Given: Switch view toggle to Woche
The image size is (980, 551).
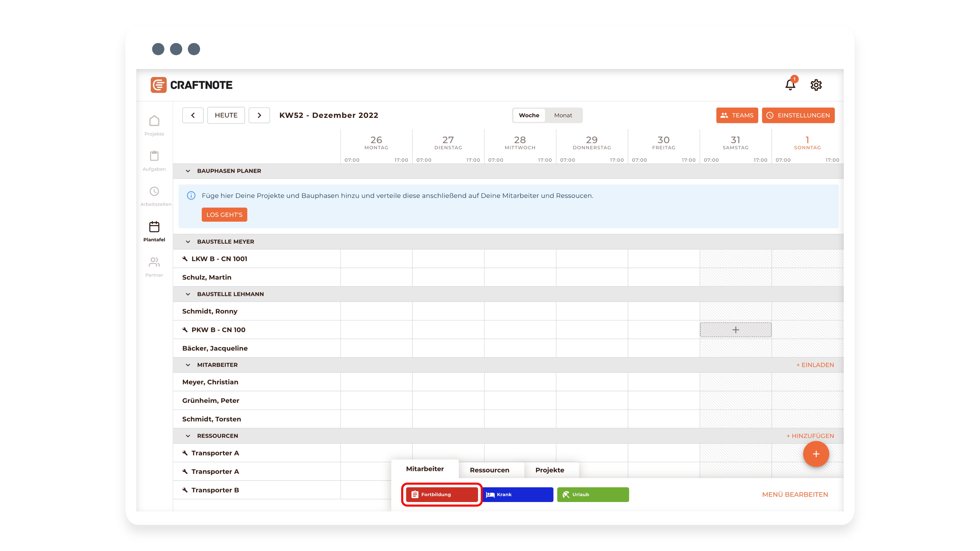Looking at the screenshot, I should pos(529,115).
